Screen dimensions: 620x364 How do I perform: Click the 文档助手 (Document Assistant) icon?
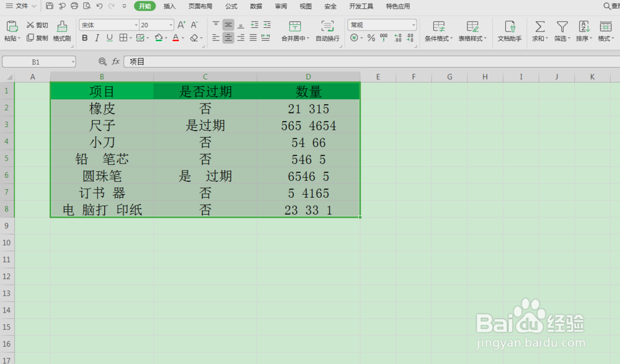click(x=509, y=31)
